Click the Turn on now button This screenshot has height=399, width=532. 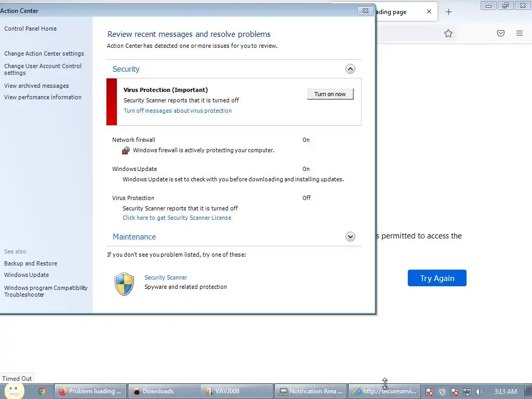pos(330,94)
